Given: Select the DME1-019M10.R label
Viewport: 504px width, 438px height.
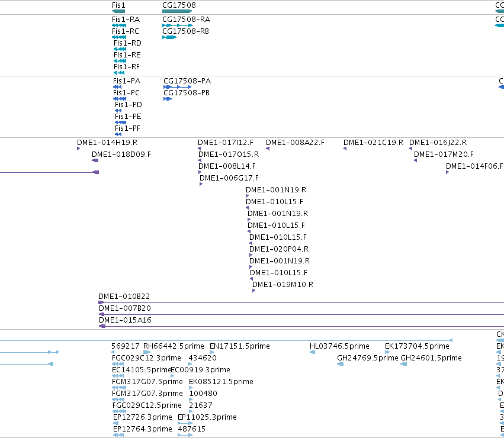Looking at the screenshot, I should click(x=283, y=285).
